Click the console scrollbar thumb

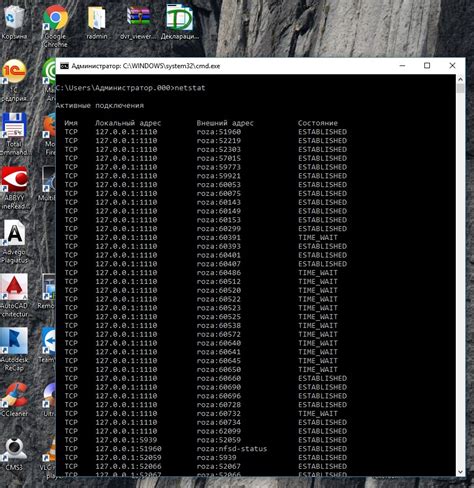pos(460,88)
